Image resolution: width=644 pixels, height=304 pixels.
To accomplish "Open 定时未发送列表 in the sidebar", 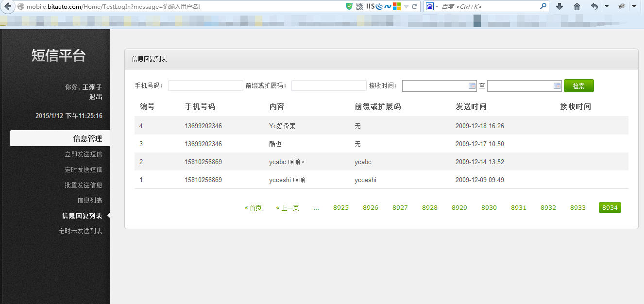I will tap(81, 231).
